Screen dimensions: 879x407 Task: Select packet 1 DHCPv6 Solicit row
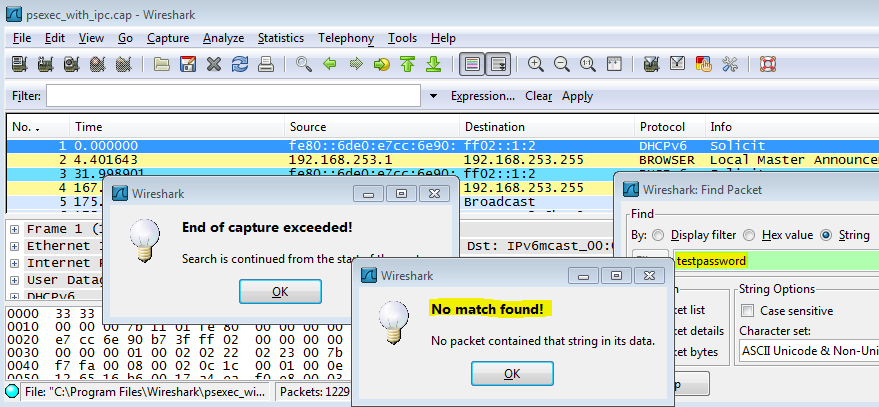pyautogui.click(x=443, y=146)
